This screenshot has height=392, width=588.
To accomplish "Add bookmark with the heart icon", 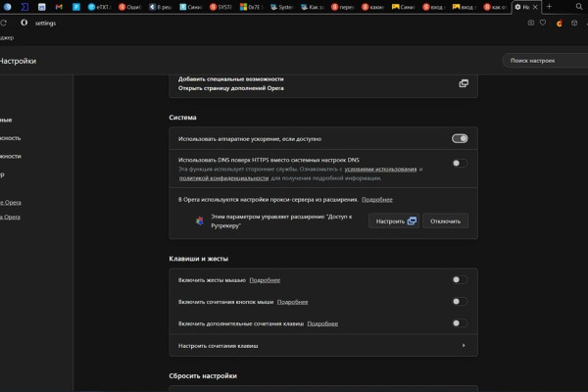I will (x=543, y=23).
